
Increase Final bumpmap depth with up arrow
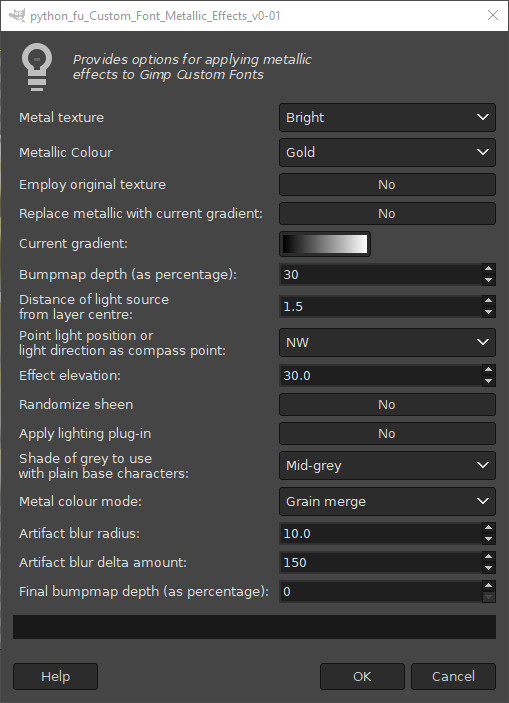point(488,586)
